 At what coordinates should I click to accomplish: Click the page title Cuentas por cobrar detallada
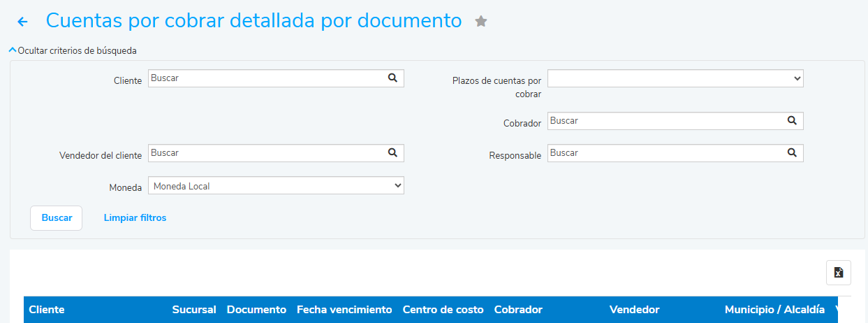[x=253, y=21]
